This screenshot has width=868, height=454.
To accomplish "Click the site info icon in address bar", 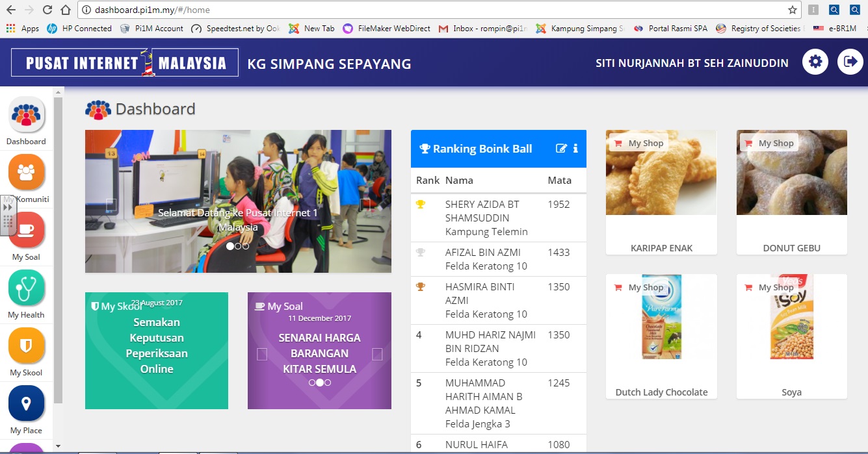I will (x=86, y=10).
